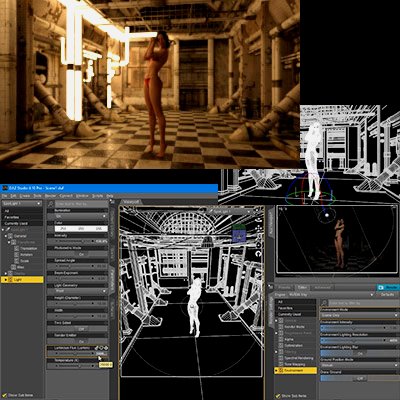
Task: Open the Render menu
Action: click(50, 196)
